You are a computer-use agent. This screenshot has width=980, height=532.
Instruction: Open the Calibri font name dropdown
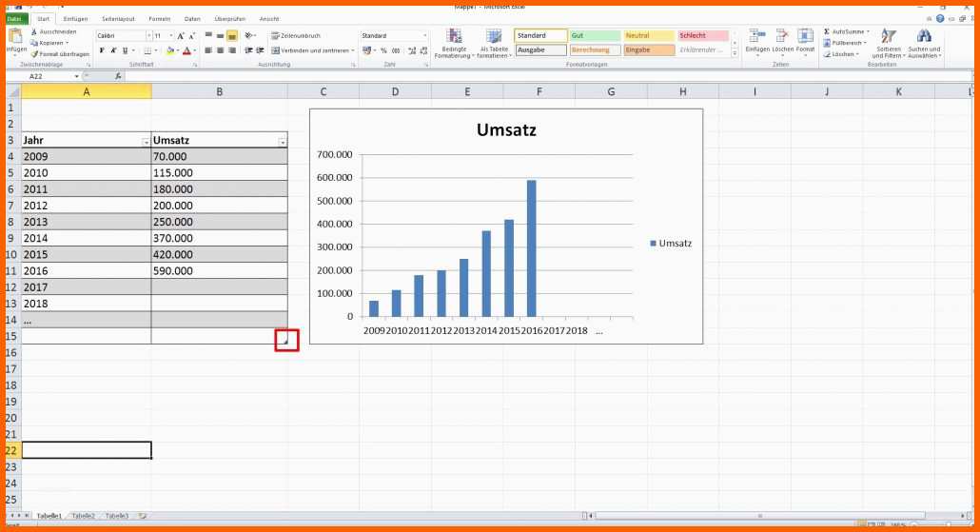(x=148, y=36)
